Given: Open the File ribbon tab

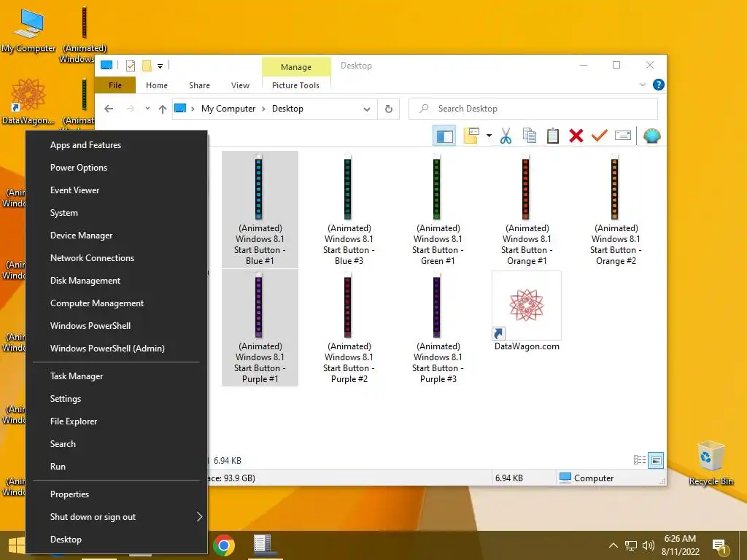Looking at the screenshot, I should [115, 85].
